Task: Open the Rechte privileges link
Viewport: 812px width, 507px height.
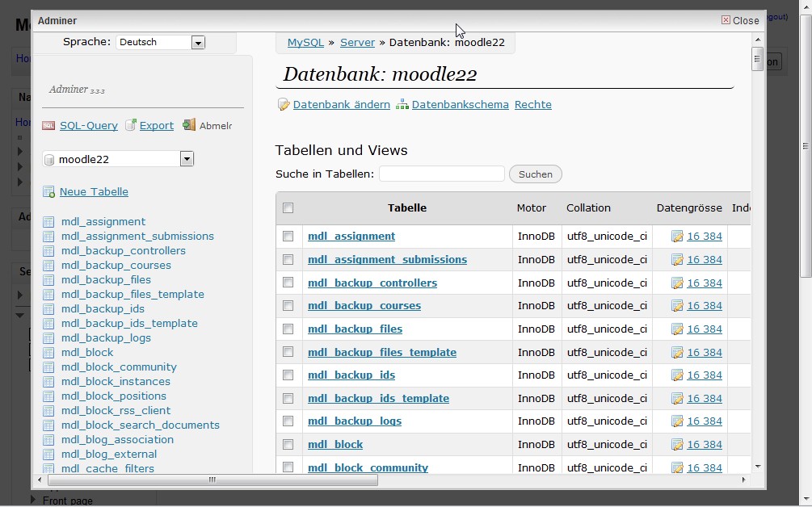Action: click(x=532, y=105)
